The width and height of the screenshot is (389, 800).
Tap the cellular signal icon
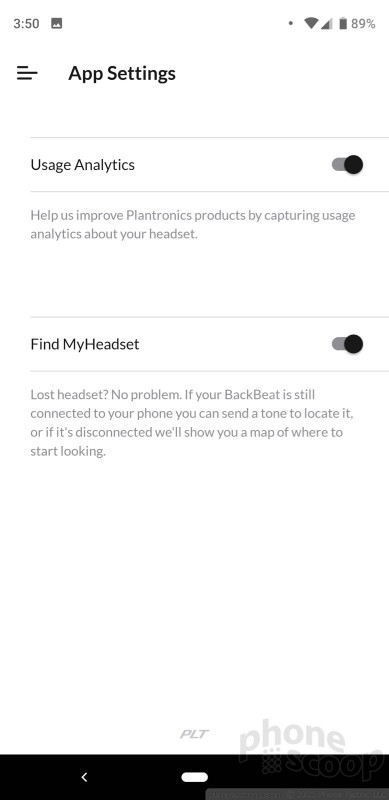[326, 23]
